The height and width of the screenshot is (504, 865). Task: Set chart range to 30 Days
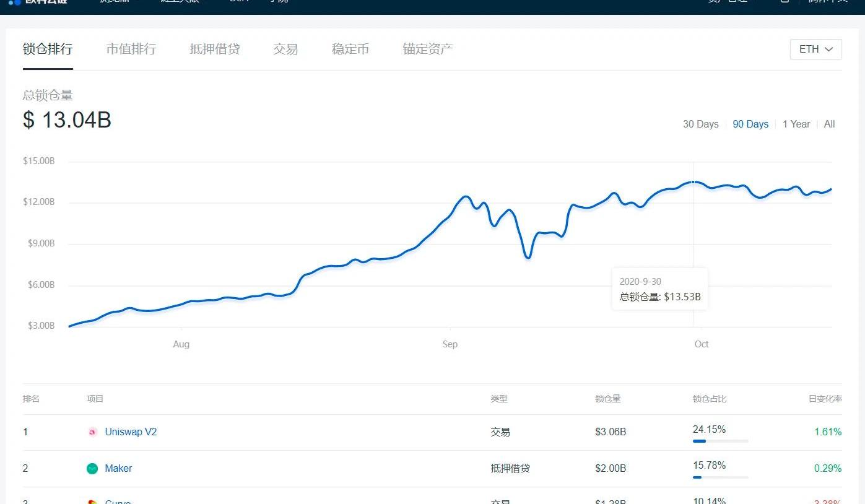click(700, 124)
